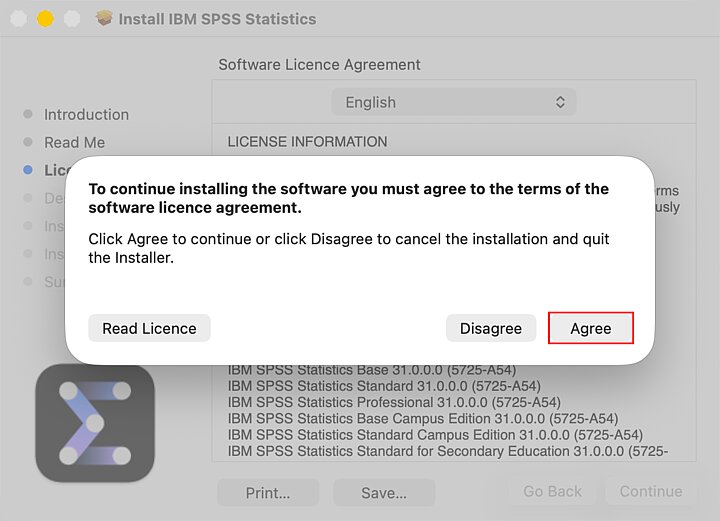The width and height of the screenshot is (720, 521).
Task: Click the Print... button
Action: (x=268, y=493)
